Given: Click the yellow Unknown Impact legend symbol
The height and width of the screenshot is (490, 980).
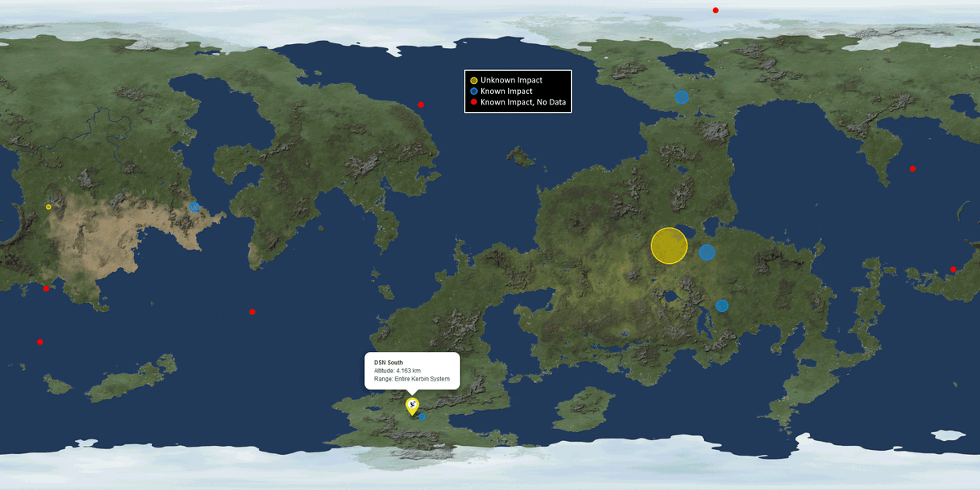Looking at the screenshot, I should (473, 80).
